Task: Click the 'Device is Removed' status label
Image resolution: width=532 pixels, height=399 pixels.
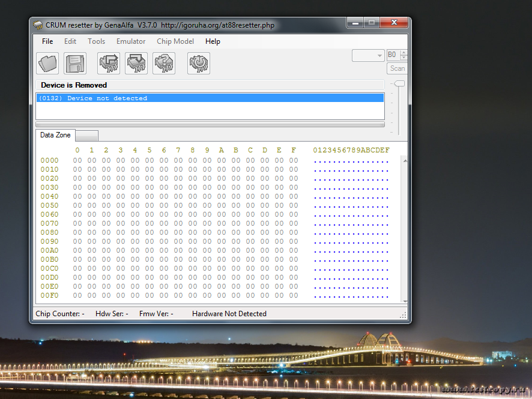Action: (74, 85)
